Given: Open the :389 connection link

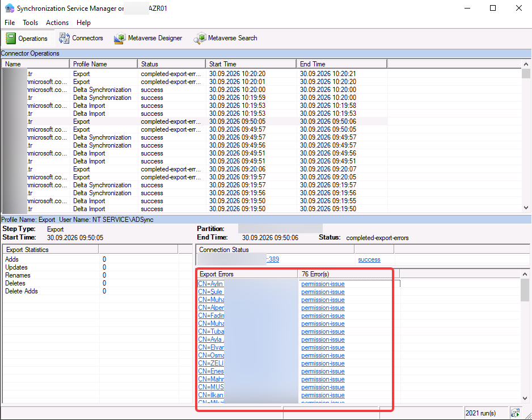Looking at the screenshot, I should click(273, 259).
